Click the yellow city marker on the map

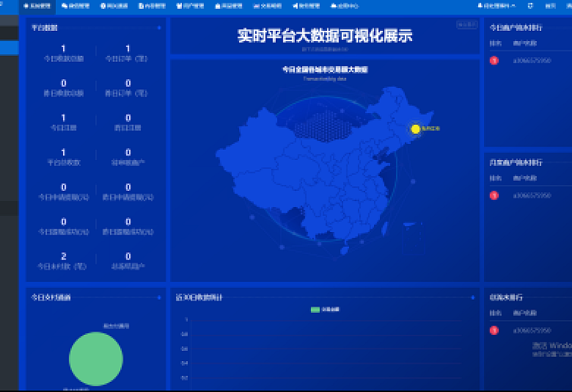point(415,129)
